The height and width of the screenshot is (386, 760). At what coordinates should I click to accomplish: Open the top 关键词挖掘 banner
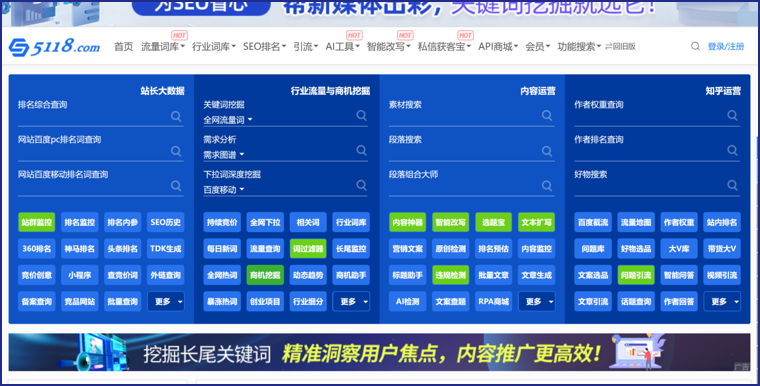click(x=380, y=14)
